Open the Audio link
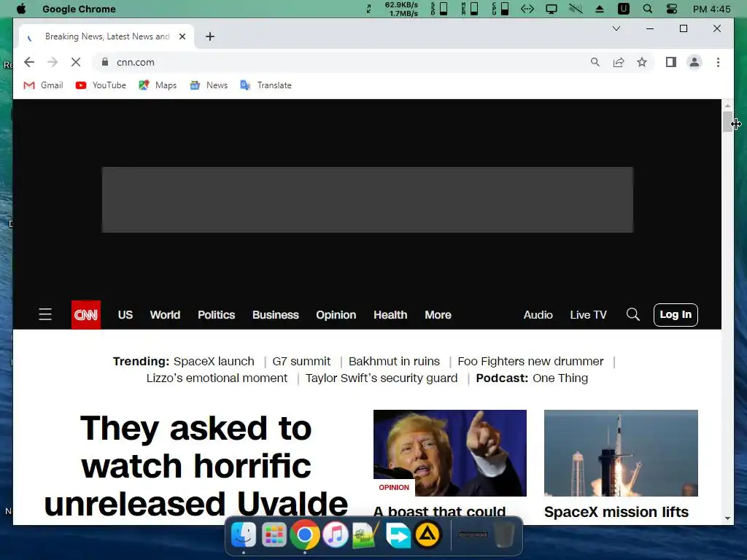 pyautogui.click(x=538, y=315)
